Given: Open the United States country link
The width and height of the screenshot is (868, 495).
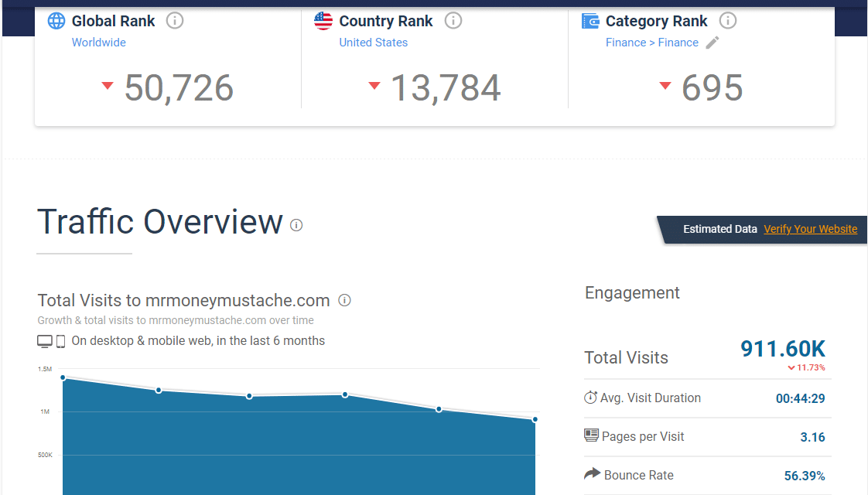Looking at the screenshot, I should [x=373, y=43].
